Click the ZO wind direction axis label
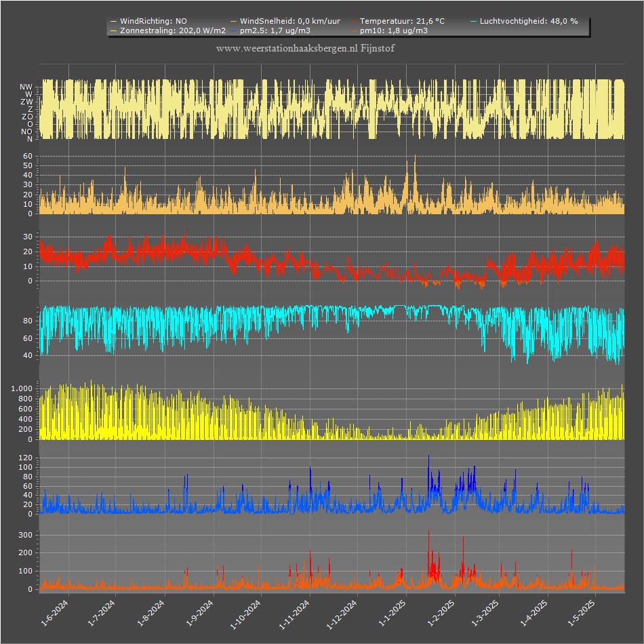The image size is (644, 644). coord(27,117)
